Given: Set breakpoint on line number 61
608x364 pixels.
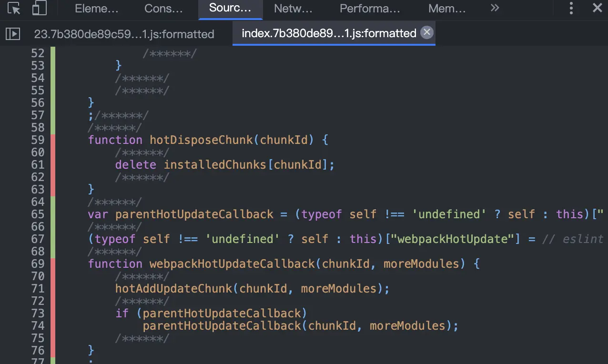Looking at the screenshot, I should (x=38, y=165).
